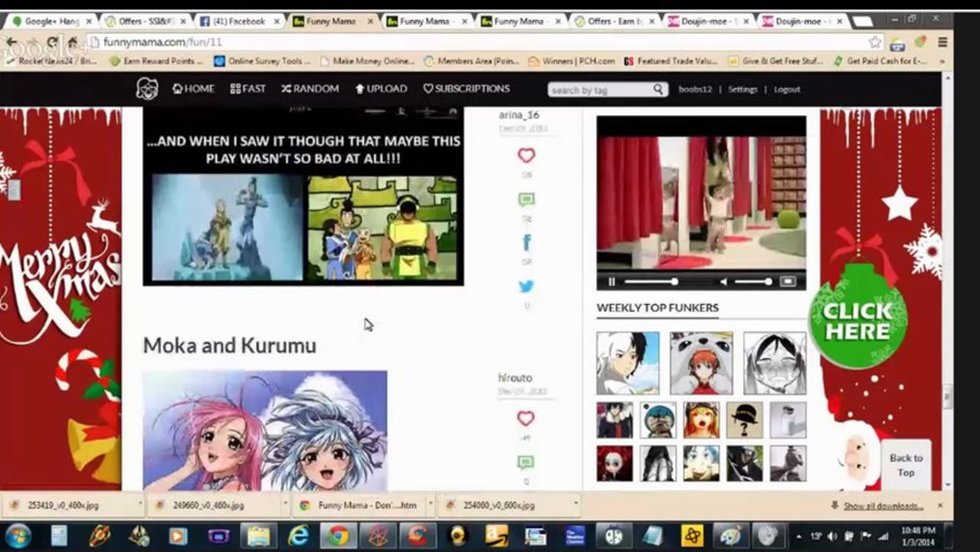Show hidden system tray icons arrow

[799, 536]
